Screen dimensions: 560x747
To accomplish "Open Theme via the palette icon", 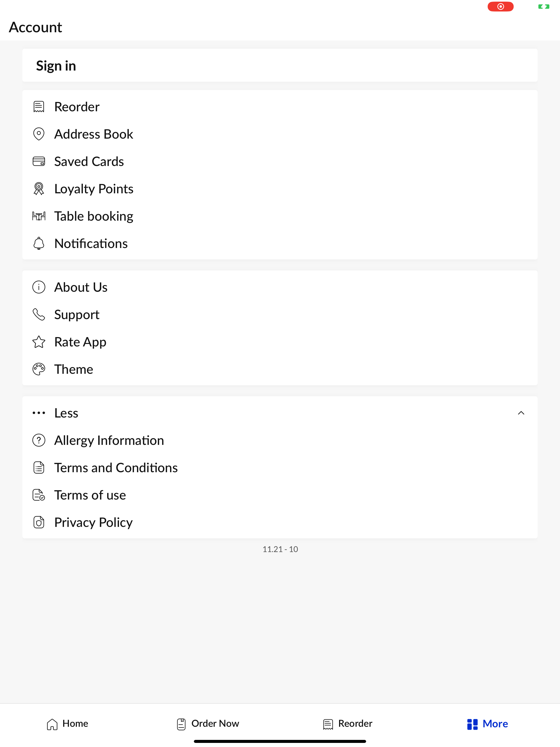I will coord(39,369).
